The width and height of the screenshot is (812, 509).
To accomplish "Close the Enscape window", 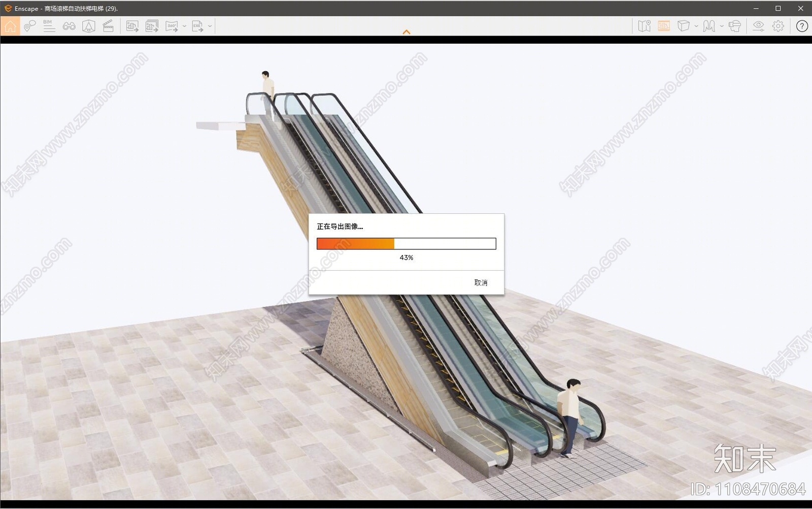I will pos(800,8).
